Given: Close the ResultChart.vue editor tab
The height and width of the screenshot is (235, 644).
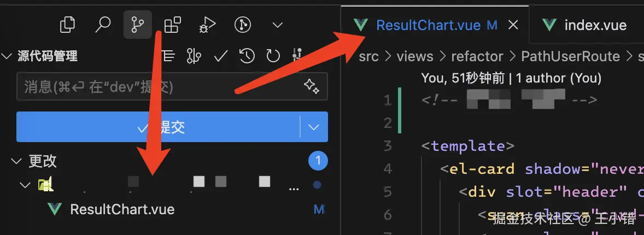Looking at the screenshot, I should coord(513,25).
